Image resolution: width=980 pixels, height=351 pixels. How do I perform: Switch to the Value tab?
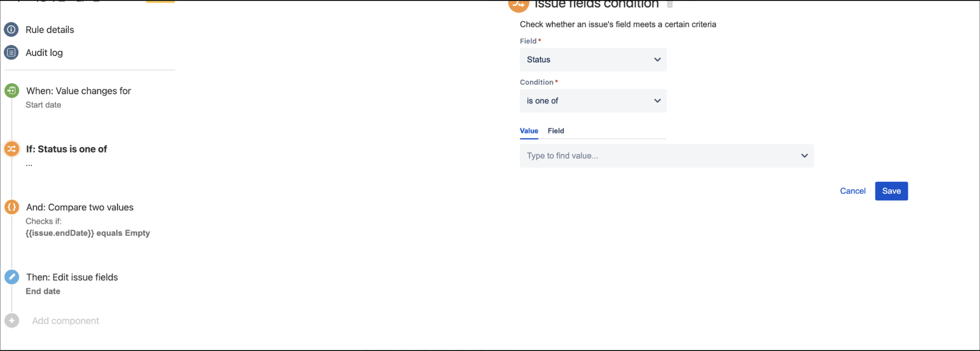529,131
